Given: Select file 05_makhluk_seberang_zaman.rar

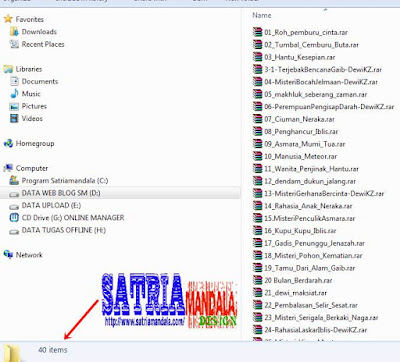Looking at the screenshot, I should (315, 94).
